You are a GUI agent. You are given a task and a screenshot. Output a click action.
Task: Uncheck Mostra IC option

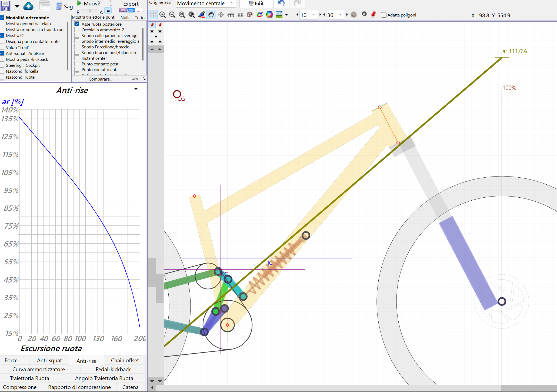click(x=2, y=35)
